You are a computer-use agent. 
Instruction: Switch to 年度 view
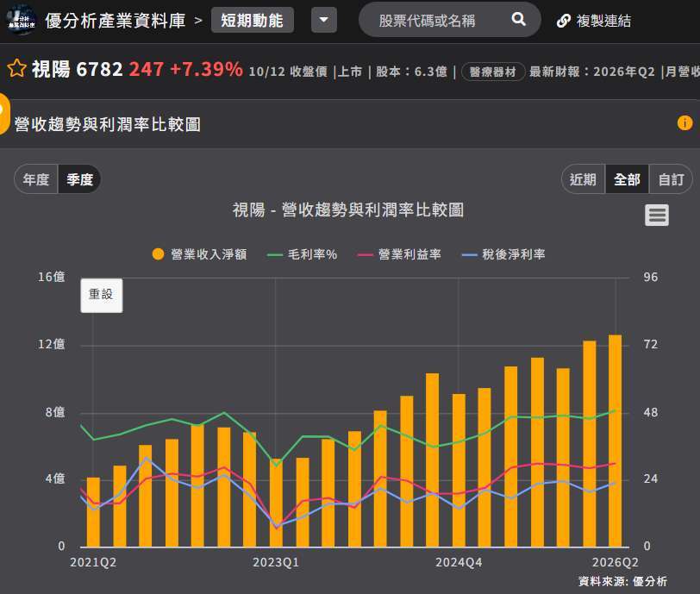point(36,179)
